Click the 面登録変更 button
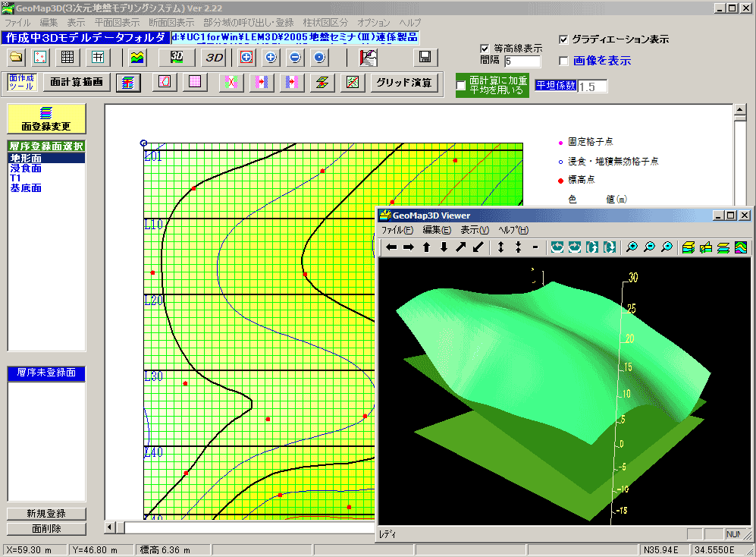This screenshot has width=756, height=557. coord(46,118)
